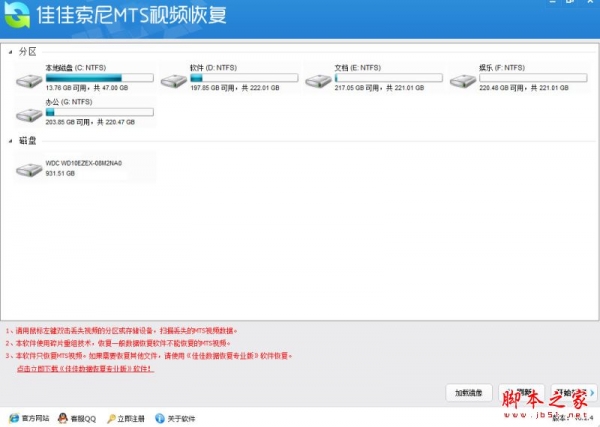Screen dimensions: 600x427
Task: Open the 客服QQ link text
Action: (x=83, y=419)
